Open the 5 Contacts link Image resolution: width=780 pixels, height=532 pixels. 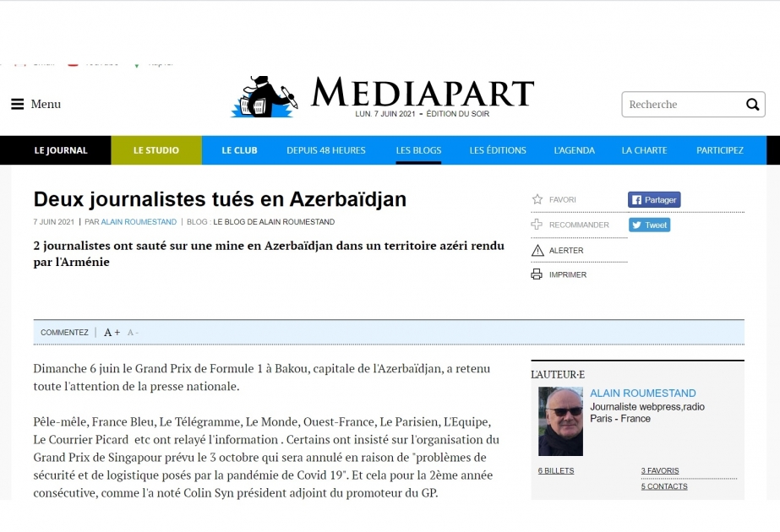[664, 486]
